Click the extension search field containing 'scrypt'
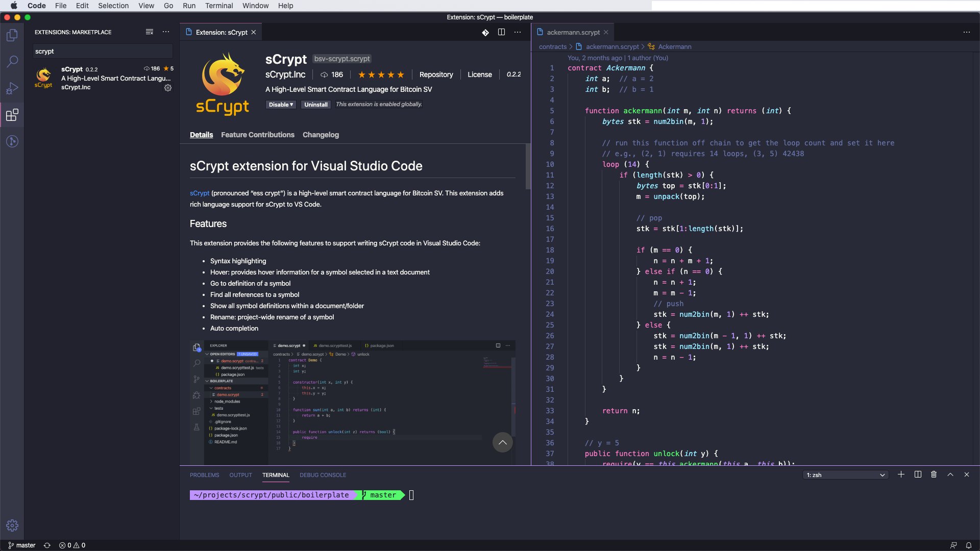The width and height of the screenshot is (980, 551). (103, 51)
